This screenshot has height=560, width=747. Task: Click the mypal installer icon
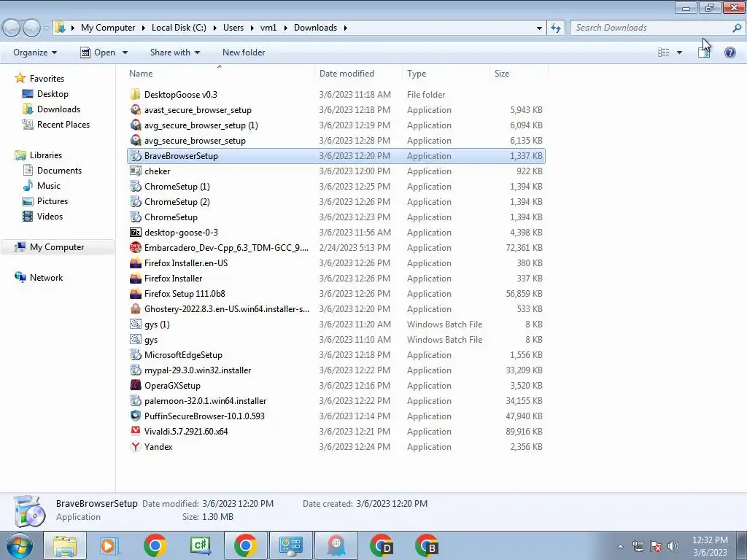click(136, 370)
